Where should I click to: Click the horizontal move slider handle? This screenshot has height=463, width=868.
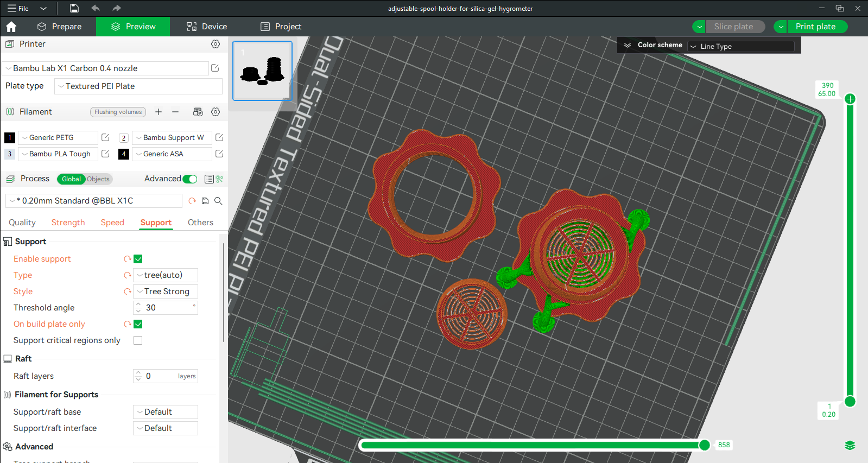(704, 445)
